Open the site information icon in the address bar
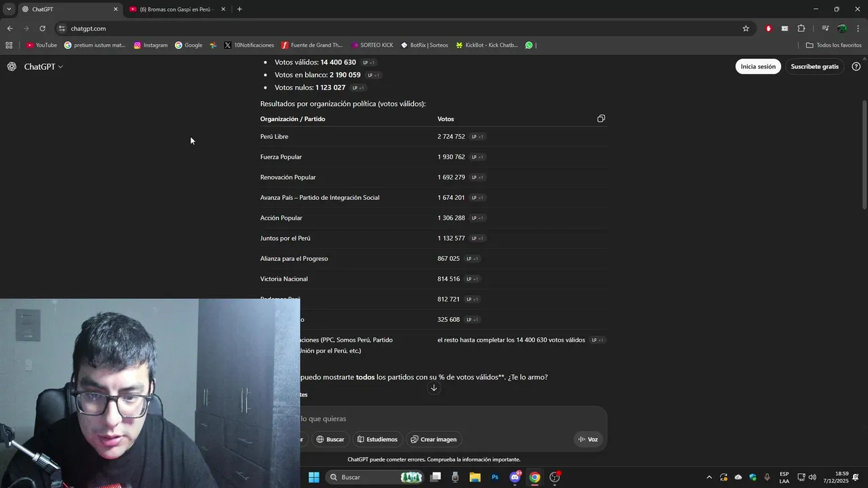 click(62, 28)
